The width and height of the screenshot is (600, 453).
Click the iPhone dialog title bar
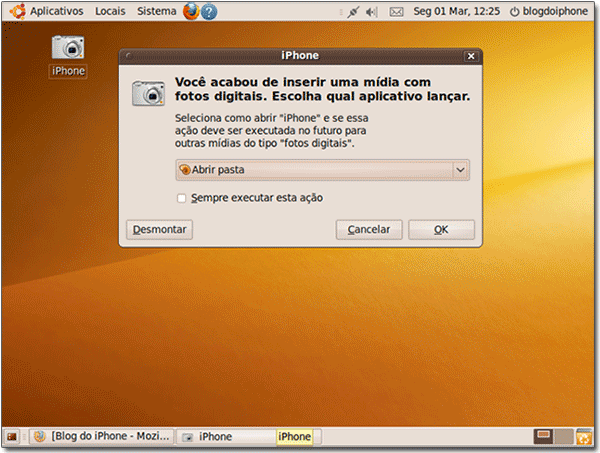click(x=300, y=56)
